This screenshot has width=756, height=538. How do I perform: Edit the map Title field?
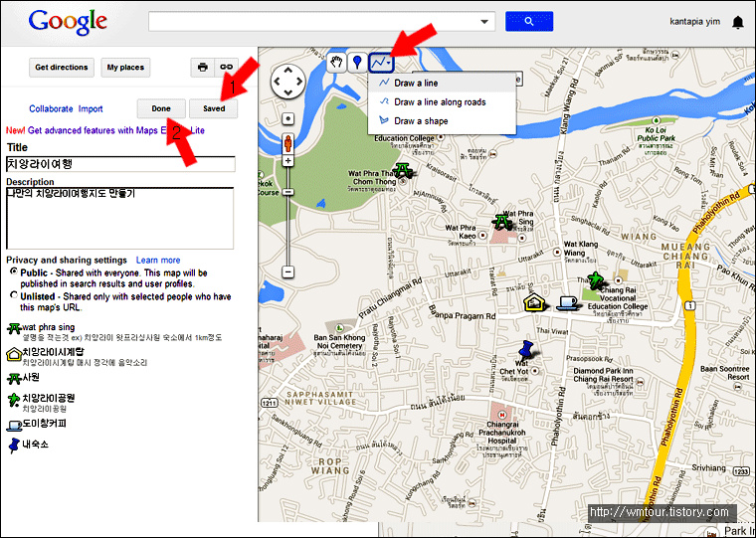click(x=120, y=164)
